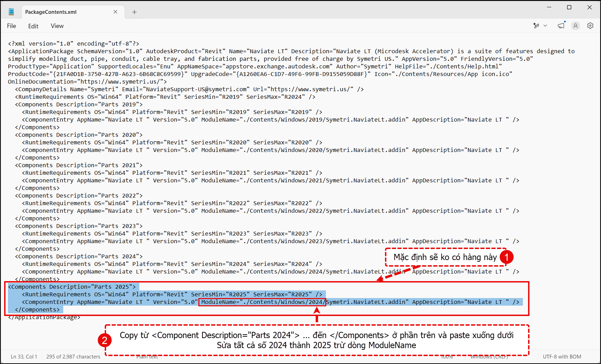This screenshot has width=601, height=364.
Task: Click ModuleName path containing 'Windows/2022/Symetri.NaviateLt.addin'
Action: (x=305, y=211)
